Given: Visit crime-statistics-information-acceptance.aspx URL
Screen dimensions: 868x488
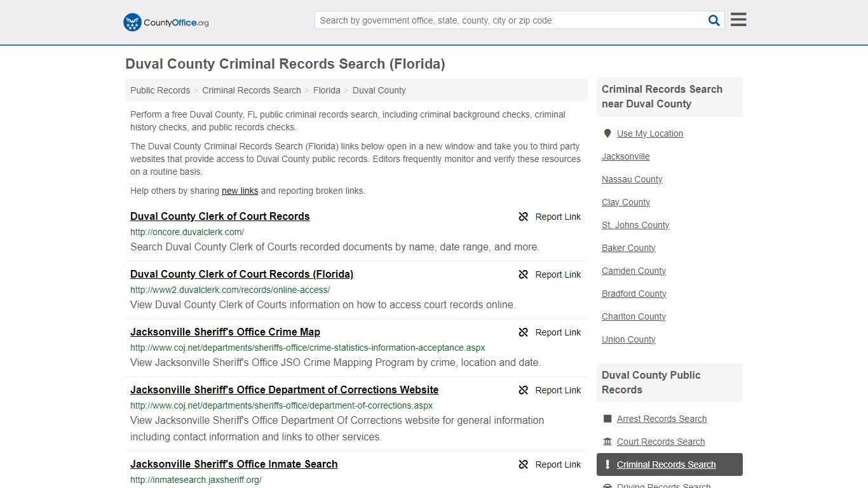Looking at the screenshot, I should click(x=308, y=348).
